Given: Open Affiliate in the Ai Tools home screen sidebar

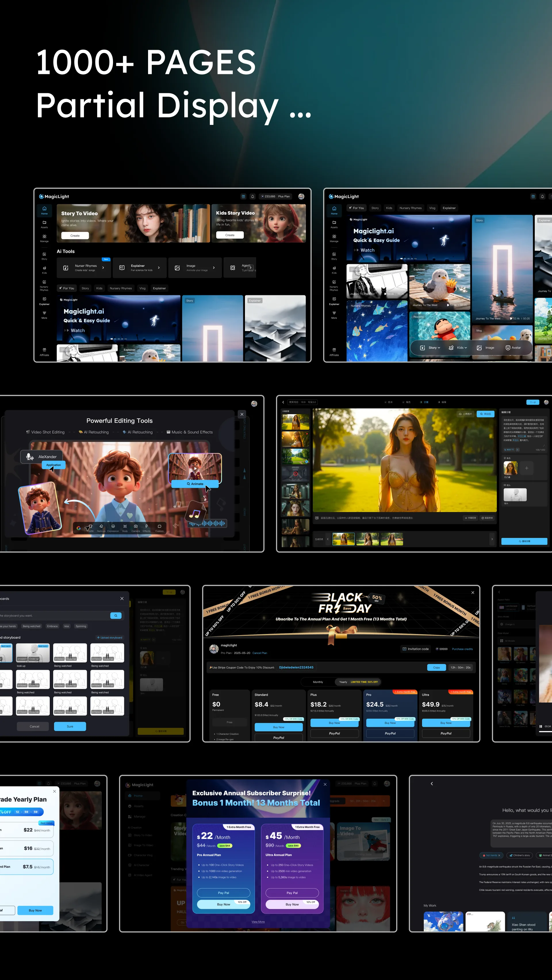Looking at the screenshot, I should click(45, 352).
